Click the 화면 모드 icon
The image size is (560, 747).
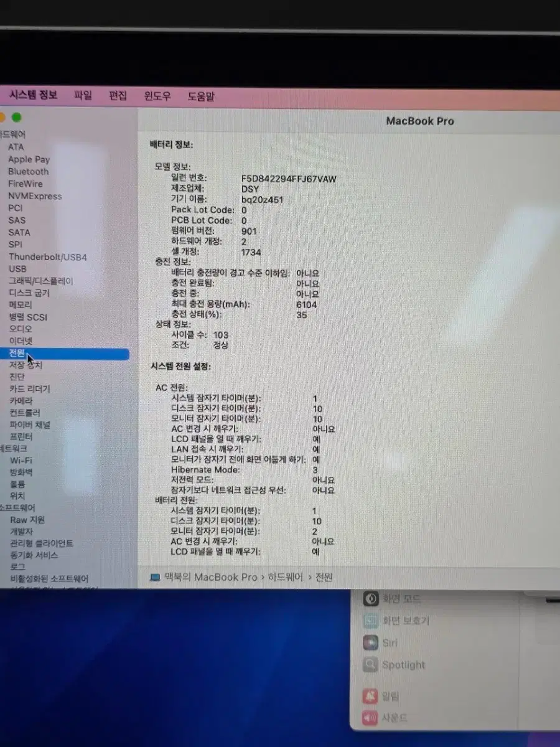click(x=371, y=599)
